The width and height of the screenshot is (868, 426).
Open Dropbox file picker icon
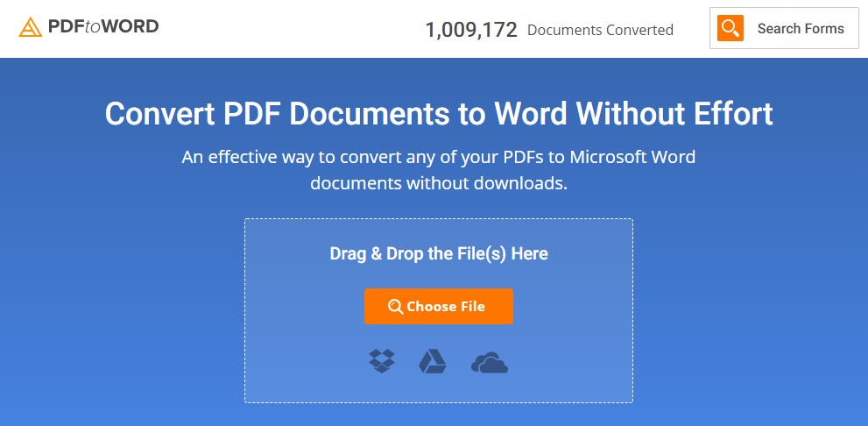point(382,361)
